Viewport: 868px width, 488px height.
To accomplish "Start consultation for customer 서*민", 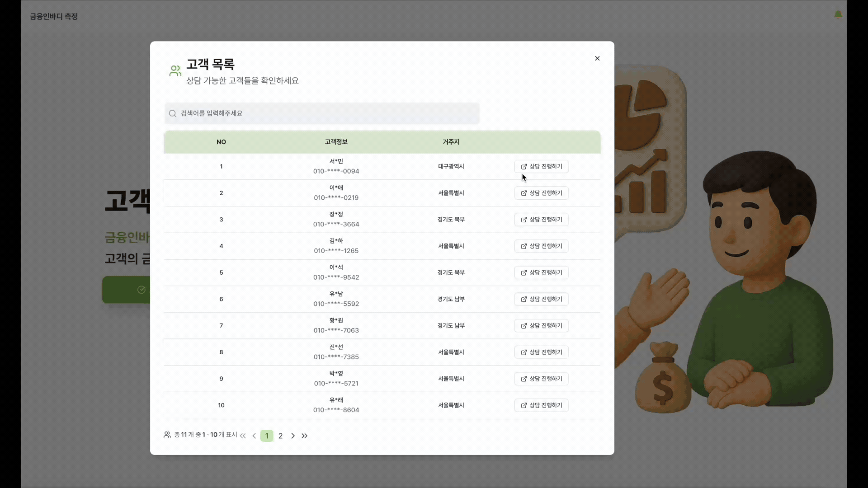I will (x=541, y=166).
